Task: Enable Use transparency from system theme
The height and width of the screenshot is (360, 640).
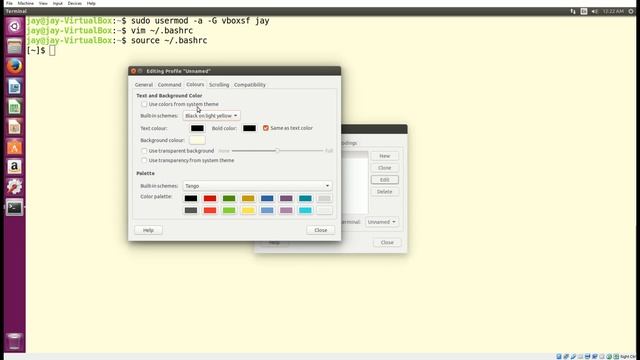Action: pyautogui.click(x=144, y=160)
